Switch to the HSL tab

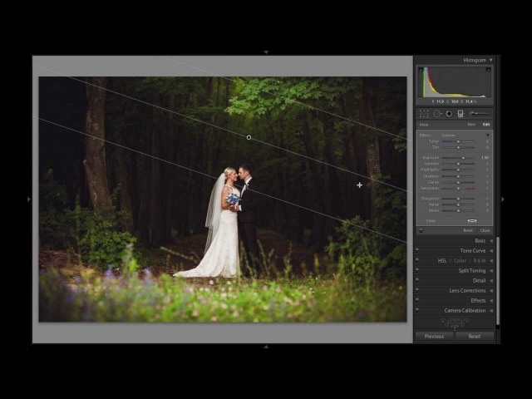click(442, 260)
